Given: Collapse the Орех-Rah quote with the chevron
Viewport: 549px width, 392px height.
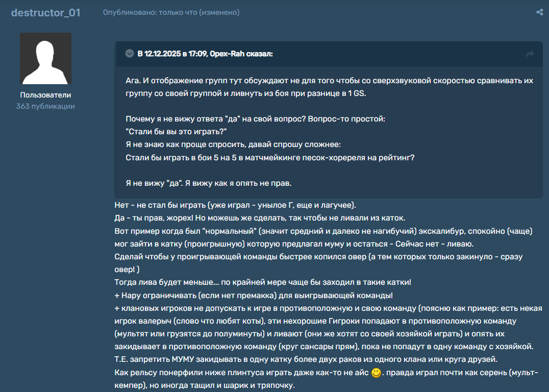Looking at the screenshot, I should (130, 54).
